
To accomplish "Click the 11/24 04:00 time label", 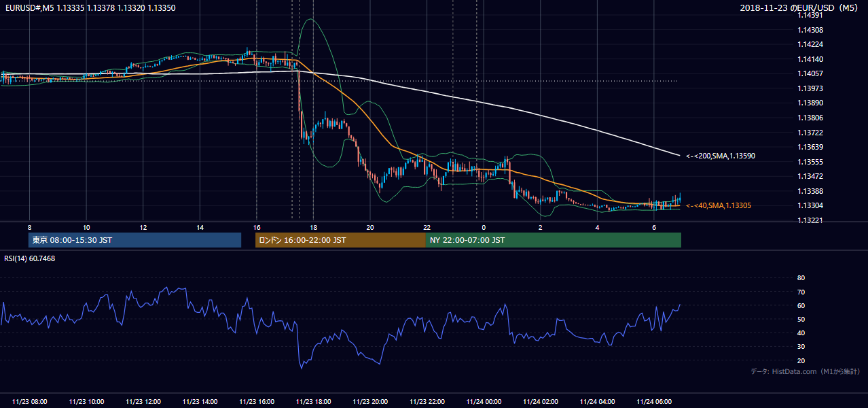I will 598,401.
